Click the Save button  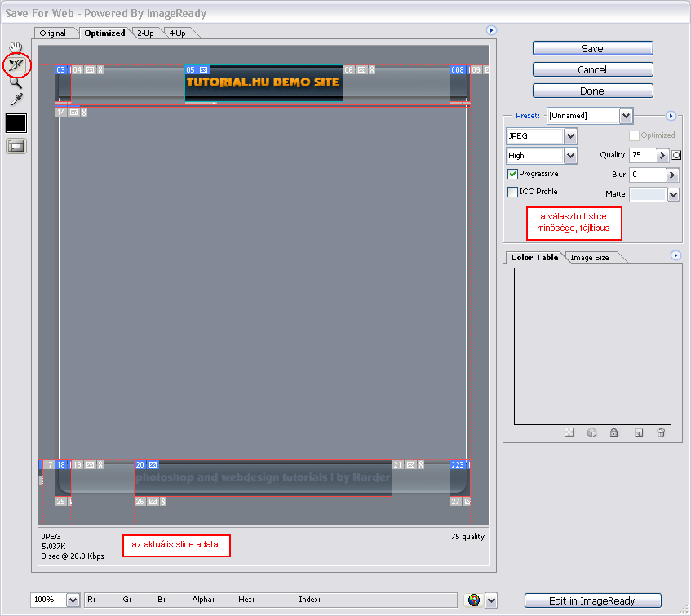point(592,48)
